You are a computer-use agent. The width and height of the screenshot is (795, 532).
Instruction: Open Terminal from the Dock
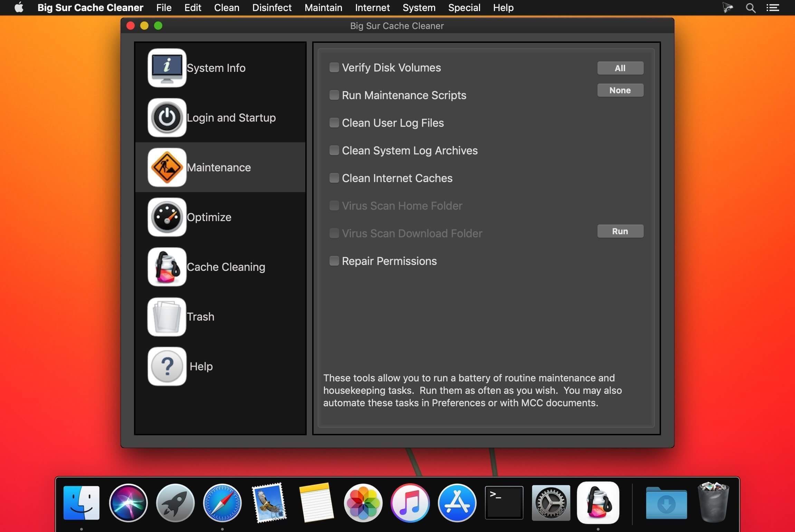point(504,503)
